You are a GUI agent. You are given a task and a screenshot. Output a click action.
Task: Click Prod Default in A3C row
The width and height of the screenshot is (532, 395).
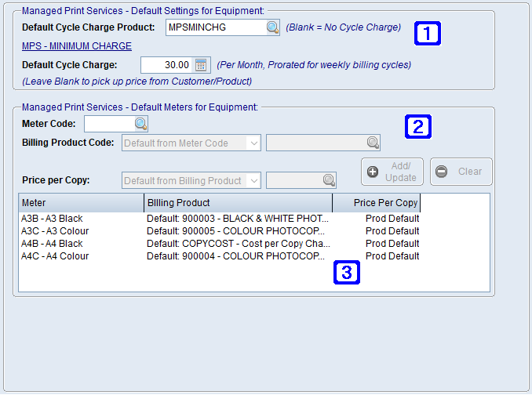coord(392,231)
